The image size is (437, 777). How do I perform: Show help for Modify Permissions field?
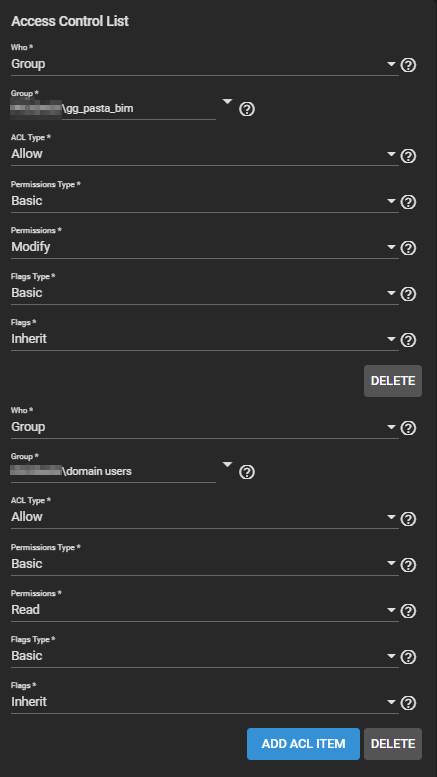click(x=408, y=248)
